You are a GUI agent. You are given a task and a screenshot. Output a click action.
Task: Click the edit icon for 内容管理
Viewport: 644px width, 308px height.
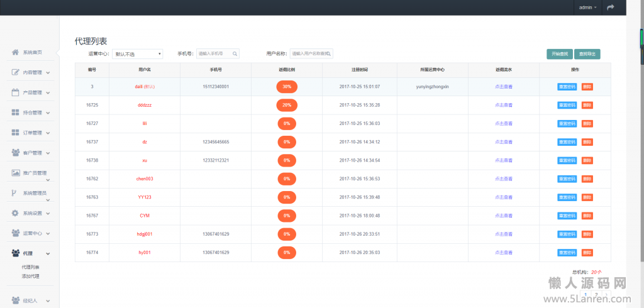(x=15, y=72)
